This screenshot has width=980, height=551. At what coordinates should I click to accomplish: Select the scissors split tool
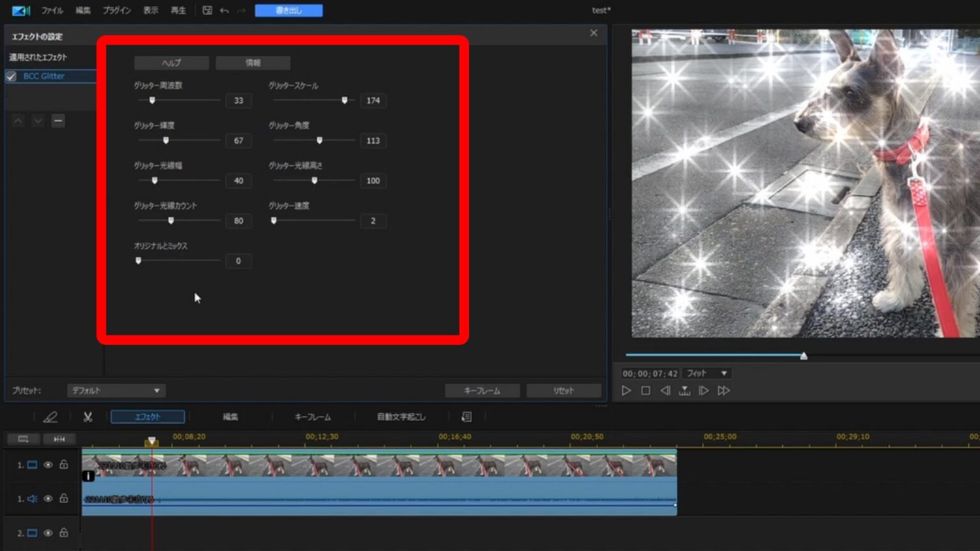click(x=88, y=417)
